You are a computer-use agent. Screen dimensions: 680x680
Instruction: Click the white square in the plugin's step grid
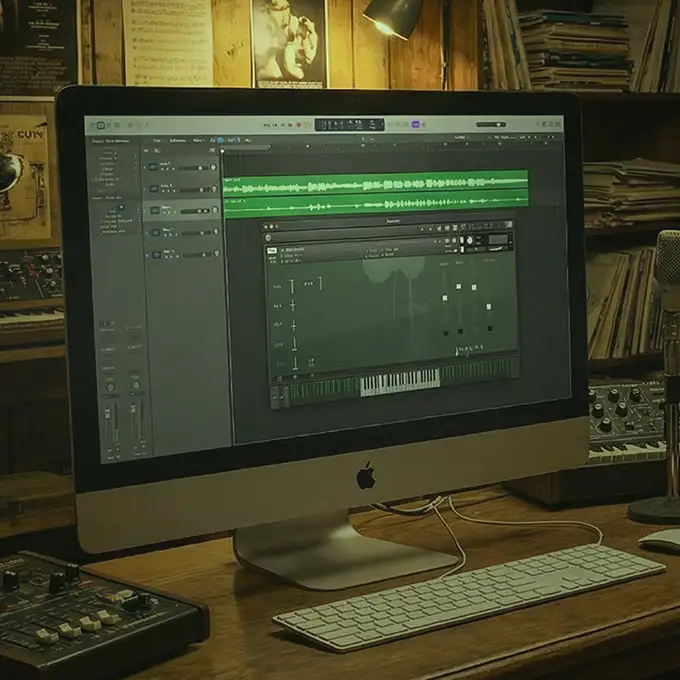(459, 287)
